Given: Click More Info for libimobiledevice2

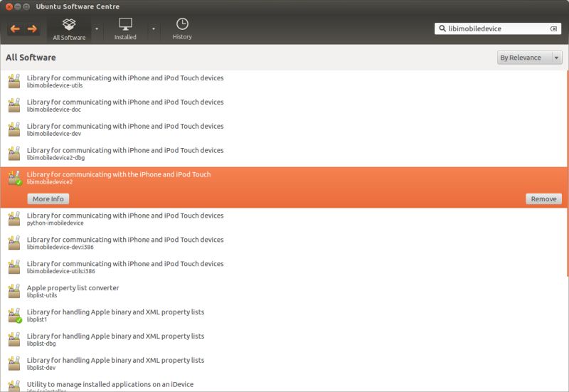Looking at the screenshot, I should (x=48, y=199).
